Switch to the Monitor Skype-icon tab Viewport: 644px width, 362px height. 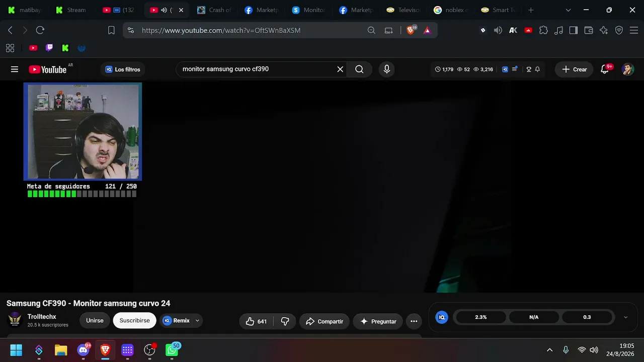coord(309,10)
